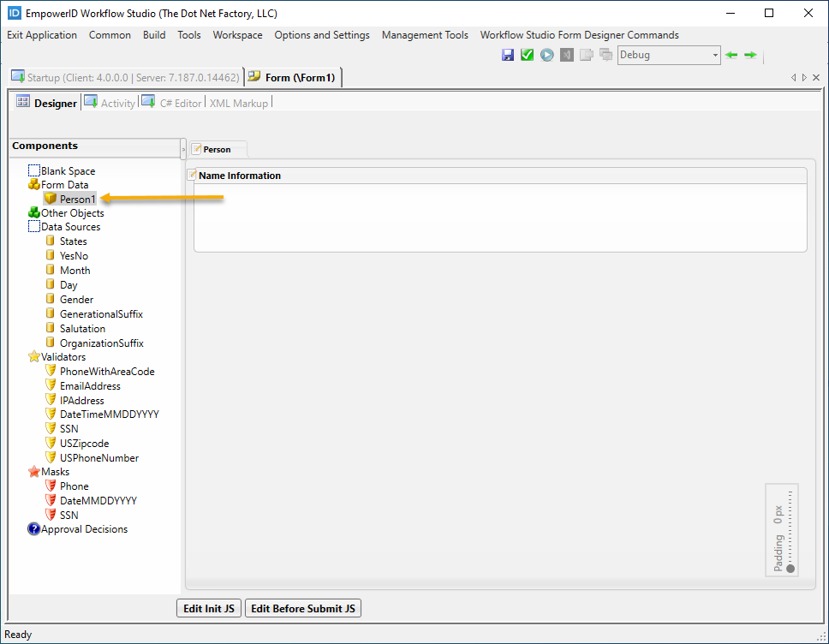Select the Designer view icon
The image size is (829, 644).
[x=23, y=102]
